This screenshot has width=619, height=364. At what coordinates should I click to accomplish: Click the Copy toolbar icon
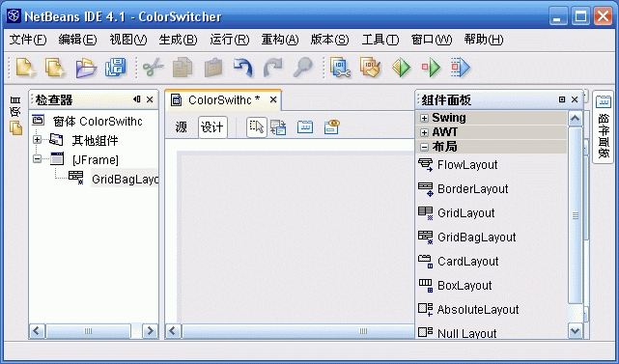click(183, 68)
